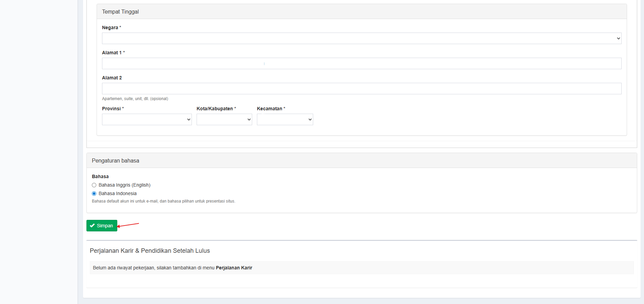Click the Provinsi field label
This screenshot has width=644, height=304.
[x=112, y=109]
